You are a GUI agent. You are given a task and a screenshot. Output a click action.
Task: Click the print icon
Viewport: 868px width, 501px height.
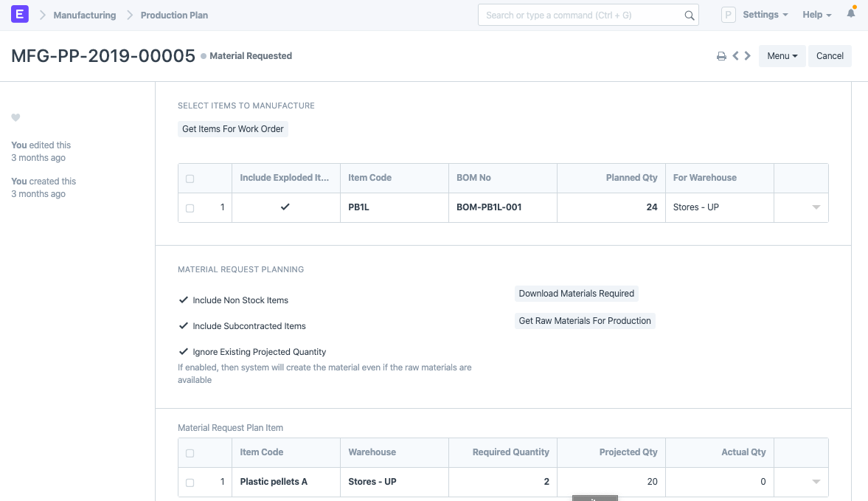pyautogui.click(x=721, y=55)
